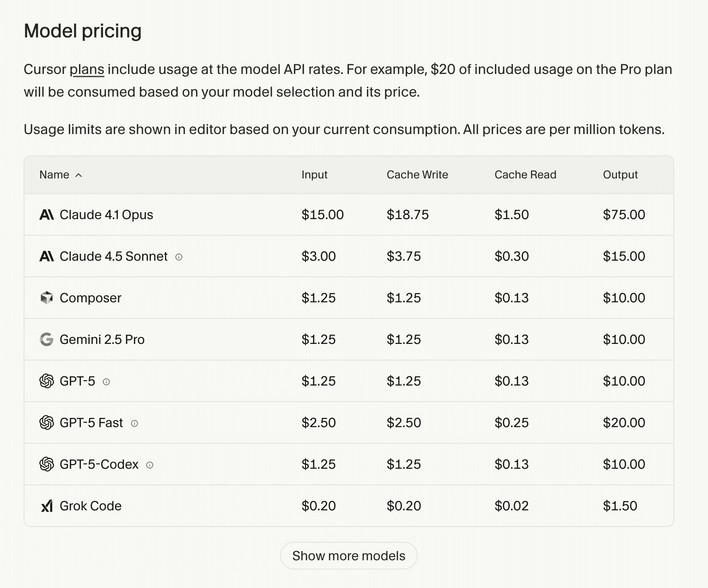Click the xAI icon next to Grok Code
Screen dimensions: 708x588
pyautogui.click(x=47, y=506)
